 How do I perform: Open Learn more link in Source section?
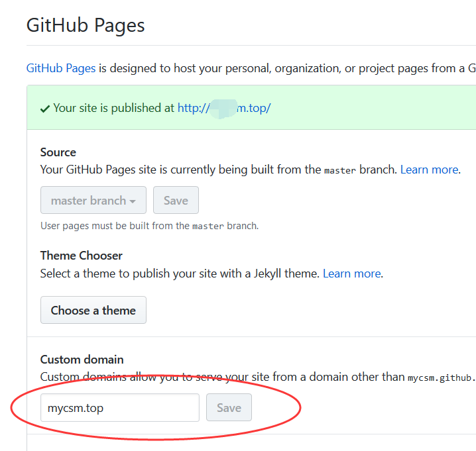pyautogui.click(x=429, y=170)
